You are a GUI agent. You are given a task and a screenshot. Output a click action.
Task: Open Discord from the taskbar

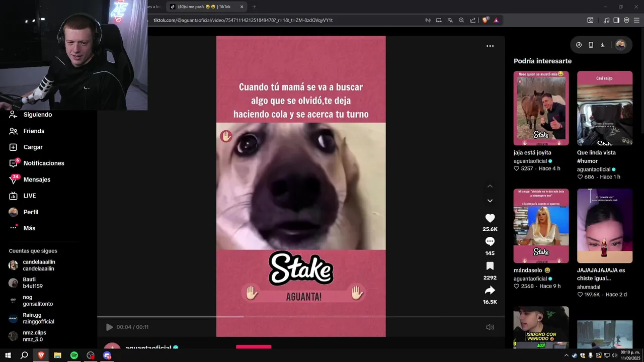click(107, 355)
